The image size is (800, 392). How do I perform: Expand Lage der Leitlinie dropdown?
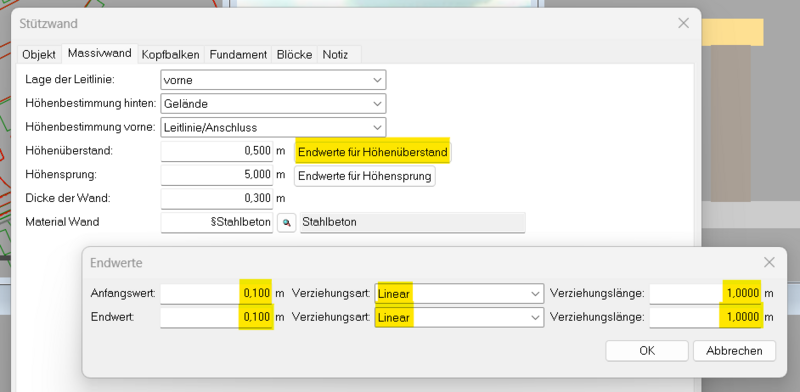(x=273, y=80)
